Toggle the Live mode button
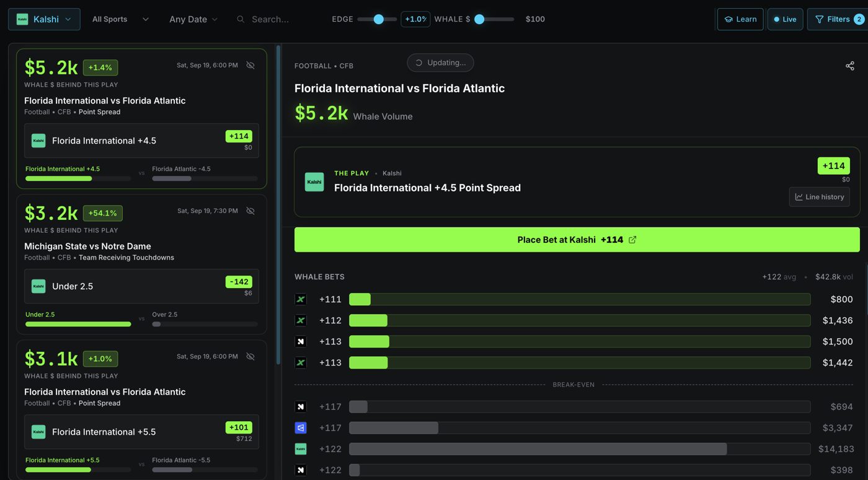Viewport: 868px width, 480px height. coord(785,19)
